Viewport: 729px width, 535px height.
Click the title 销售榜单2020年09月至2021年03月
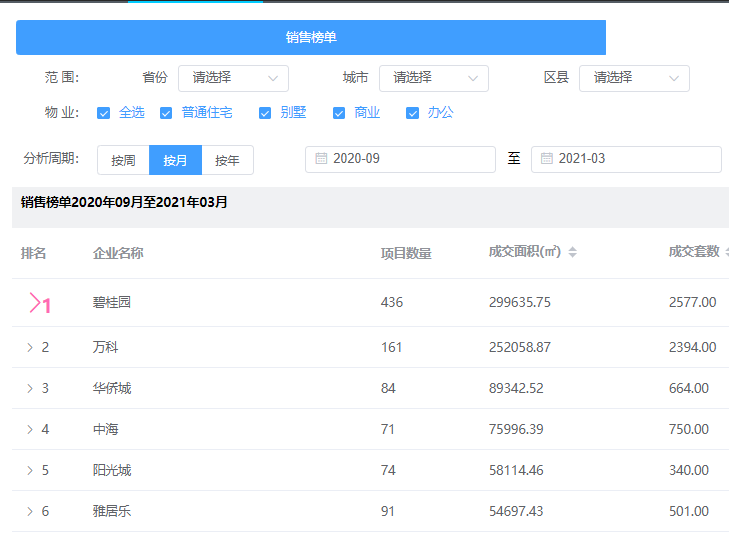(124, 202)
